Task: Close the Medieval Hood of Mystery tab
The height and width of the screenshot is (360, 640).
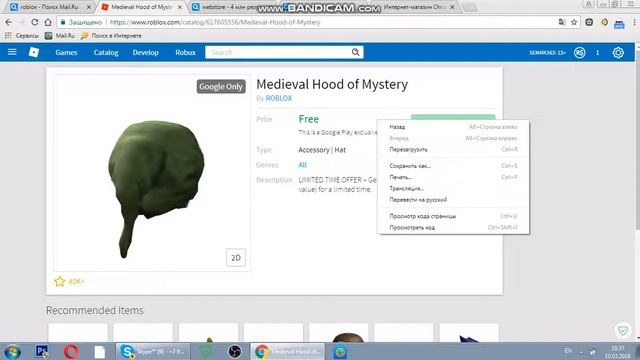Action: point(180,7)
